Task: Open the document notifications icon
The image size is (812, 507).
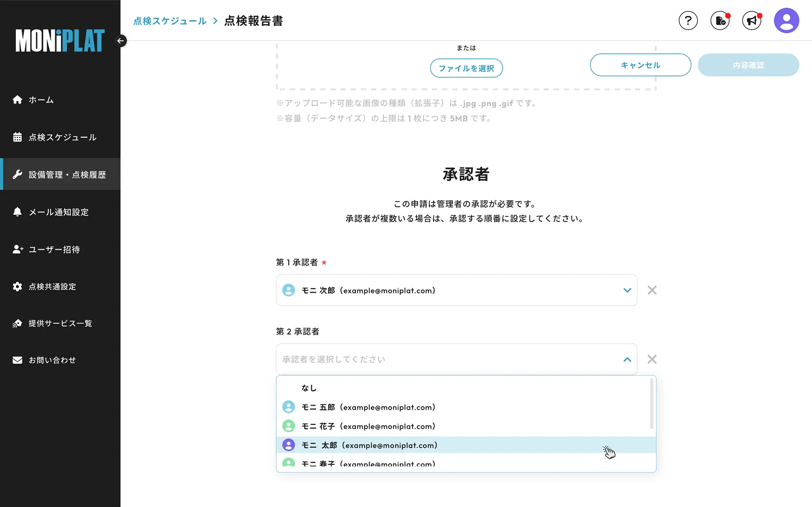Action: [x=720, y=20]
